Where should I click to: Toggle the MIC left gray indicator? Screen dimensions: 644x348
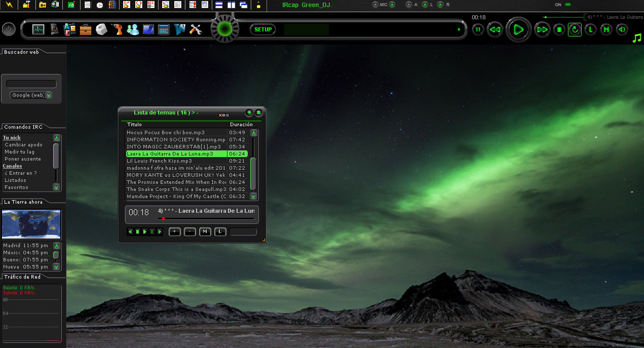point(375,5)
